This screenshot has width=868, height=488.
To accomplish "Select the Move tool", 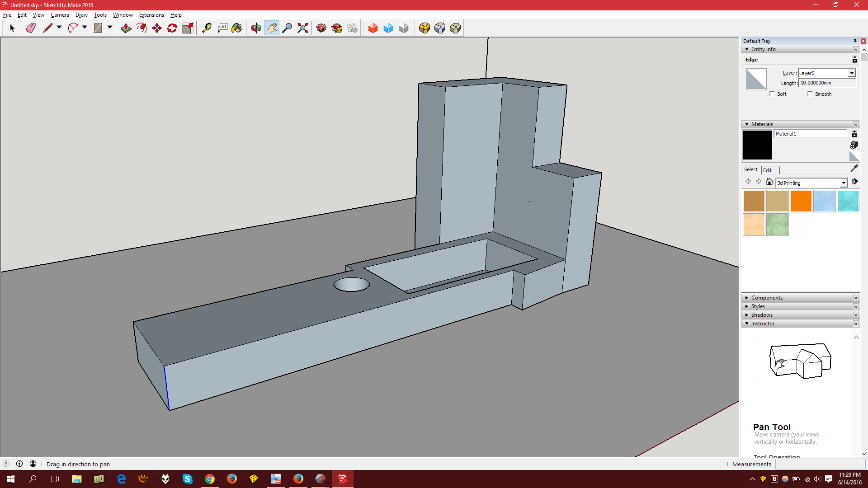I will tap(157, 28).
